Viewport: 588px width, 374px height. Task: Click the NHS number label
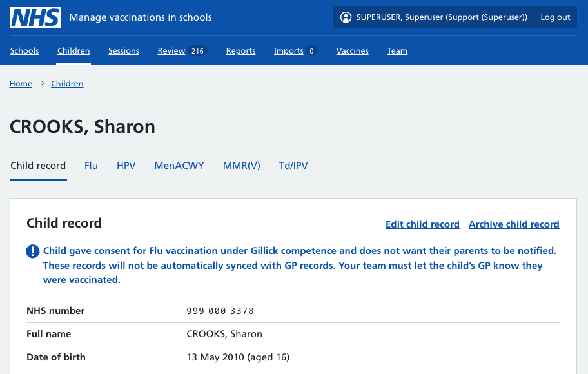click(x=55, y=311)
